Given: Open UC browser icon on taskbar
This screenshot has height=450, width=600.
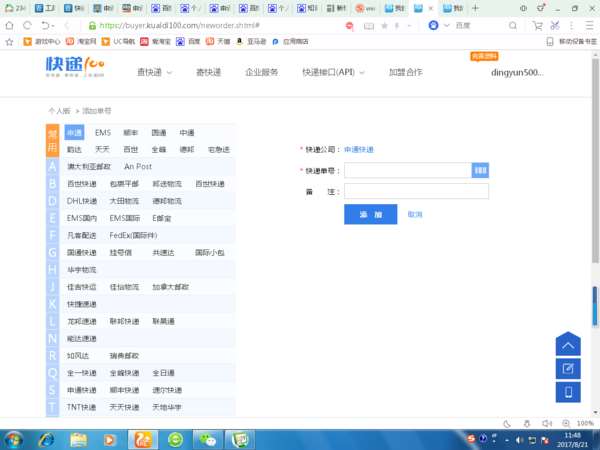Looking at the screenshot, I should click(x=143, y=440).
